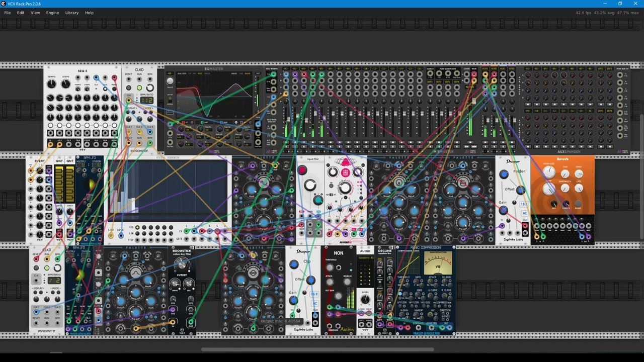
Task: Toggle the EQ Master LMF band
Action: 203,122
